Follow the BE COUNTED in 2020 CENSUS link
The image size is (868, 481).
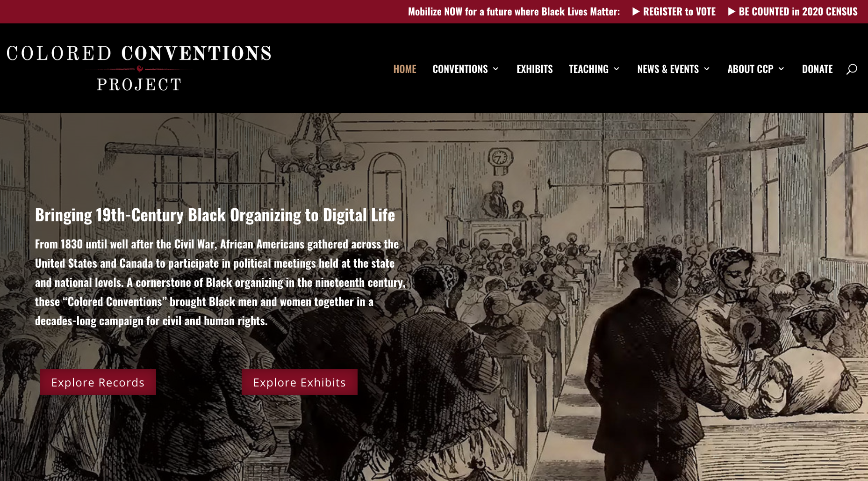coord(798,12)
